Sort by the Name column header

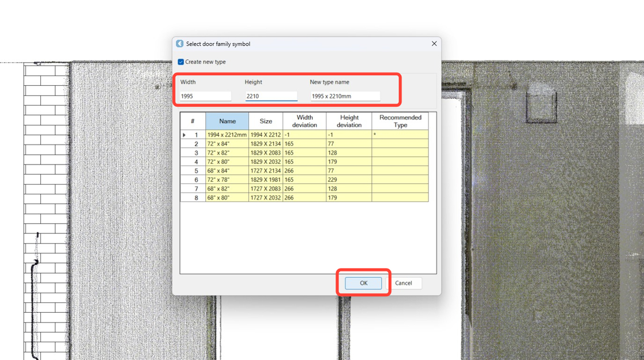(227, 121)
